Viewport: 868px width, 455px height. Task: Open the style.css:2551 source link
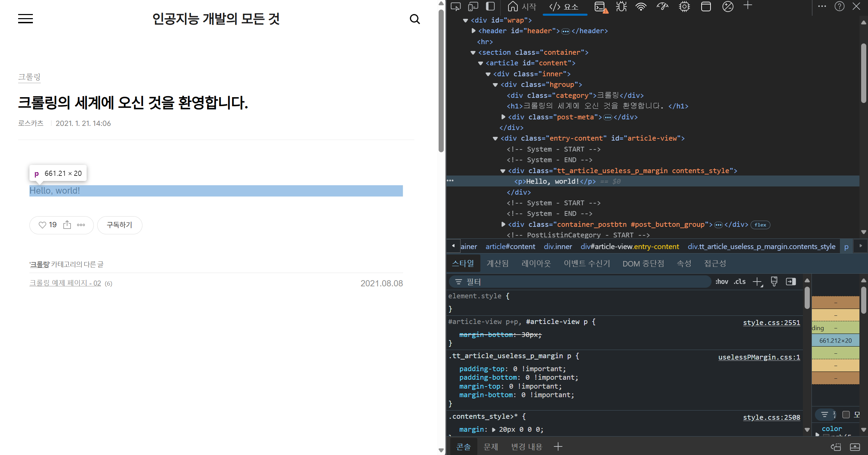pyautogui.click(x=771, y=323)
